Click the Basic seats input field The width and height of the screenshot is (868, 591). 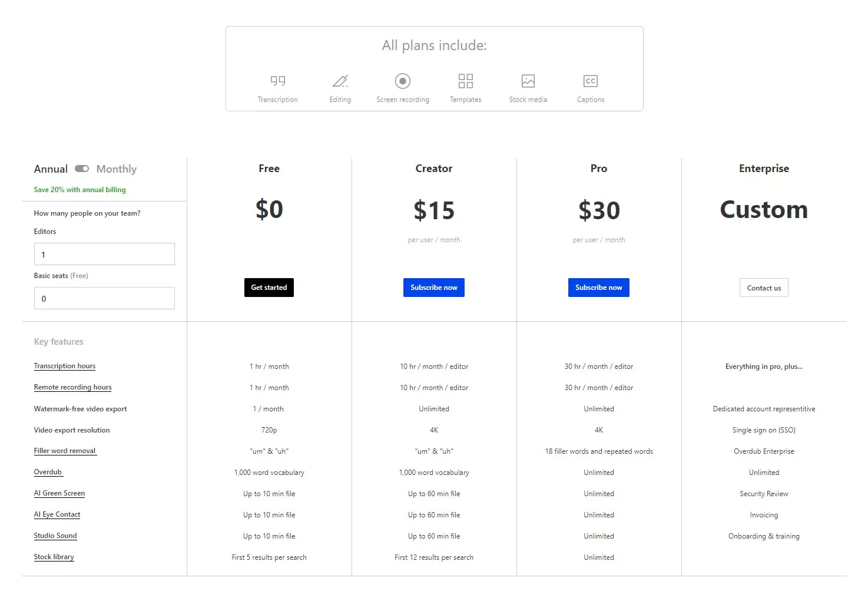coord(104,298)
